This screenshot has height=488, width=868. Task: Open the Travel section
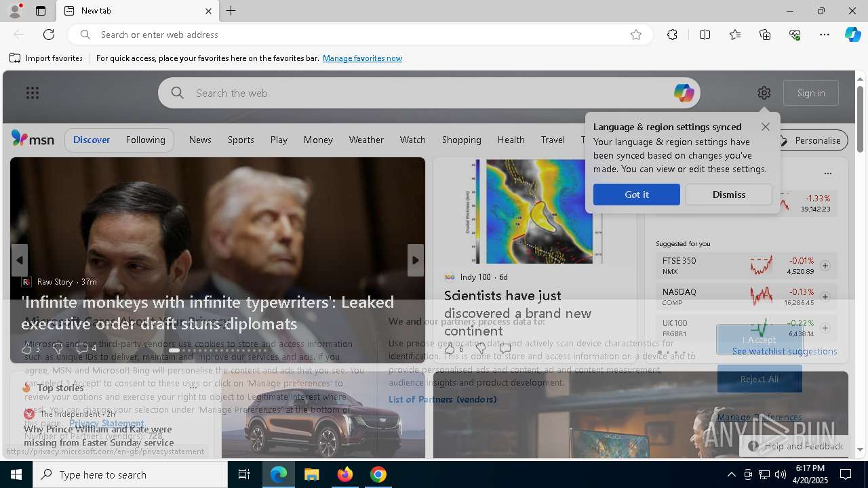tap(553, 140)
